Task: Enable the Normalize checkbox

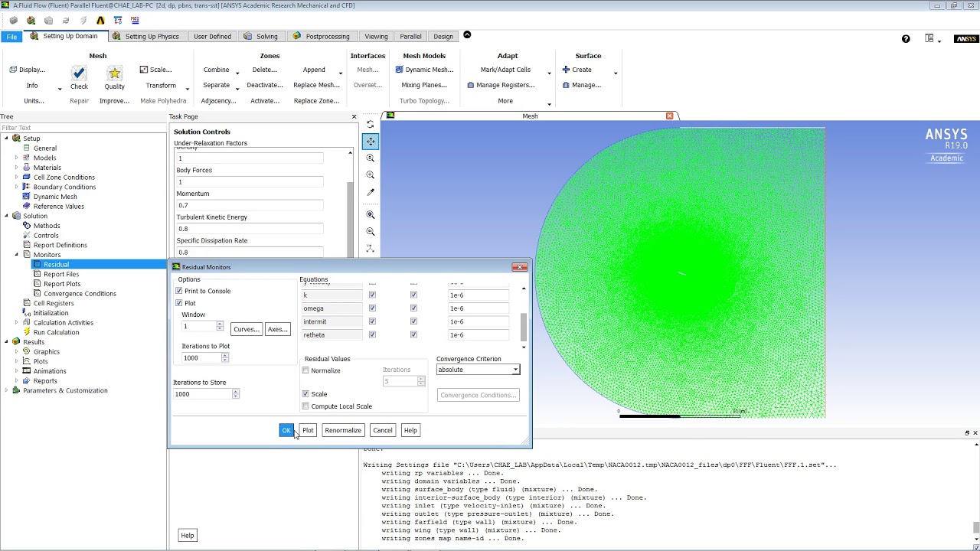Action: click(x=305, y=370)
